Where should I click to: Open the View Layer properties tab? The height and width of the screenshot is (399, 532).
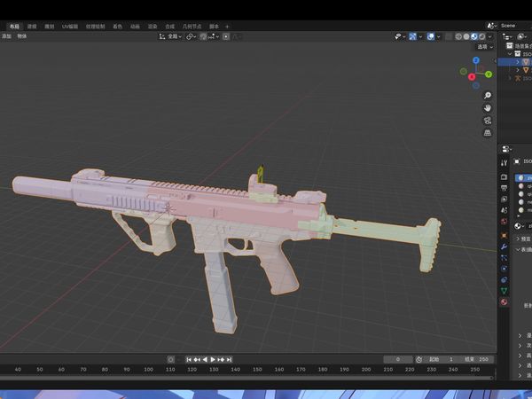[x=504, y=199]
